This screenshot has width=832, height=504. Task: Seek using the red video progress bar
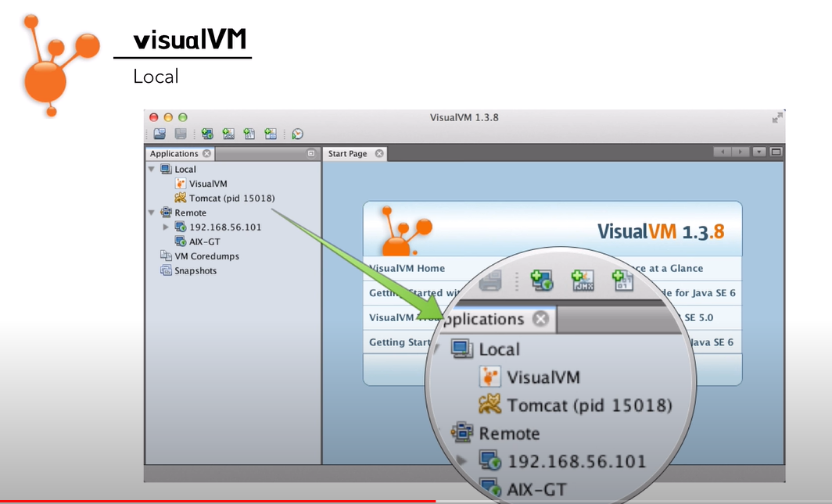point(217,502)
